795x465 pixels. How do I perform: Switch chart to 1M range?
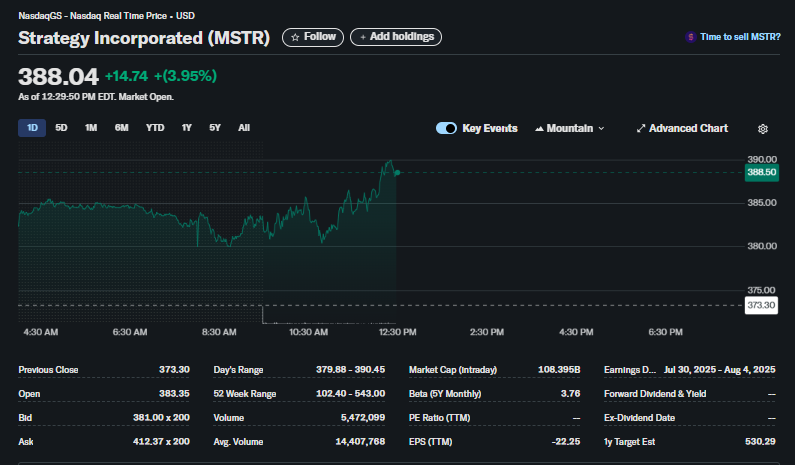click(x=91, y=128)
